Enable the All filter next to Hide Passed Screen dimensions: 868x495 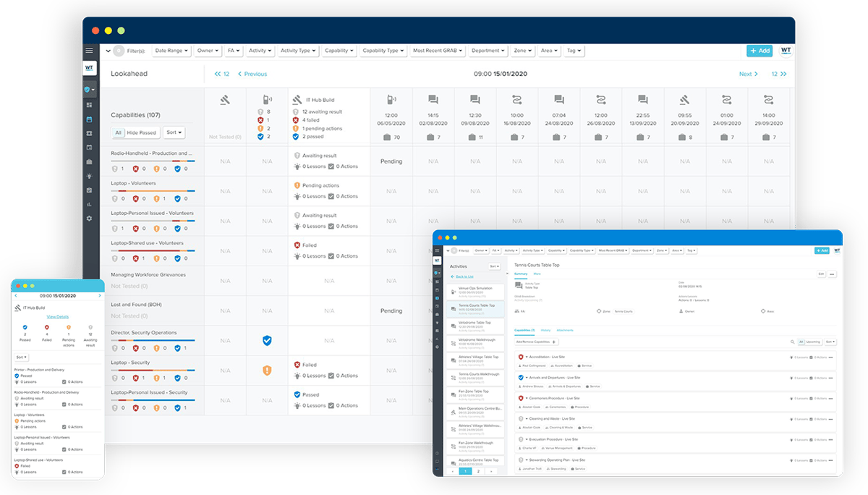(x=118, y=132)
